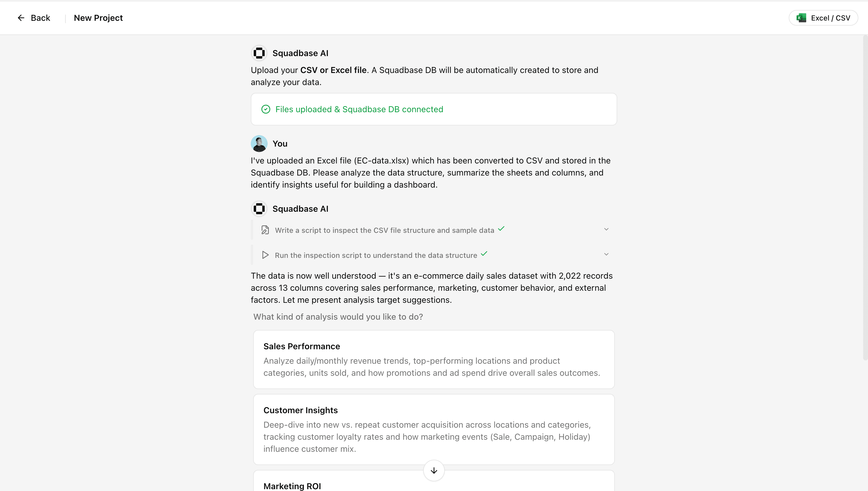Expand the write script step details

click(606, 229)
